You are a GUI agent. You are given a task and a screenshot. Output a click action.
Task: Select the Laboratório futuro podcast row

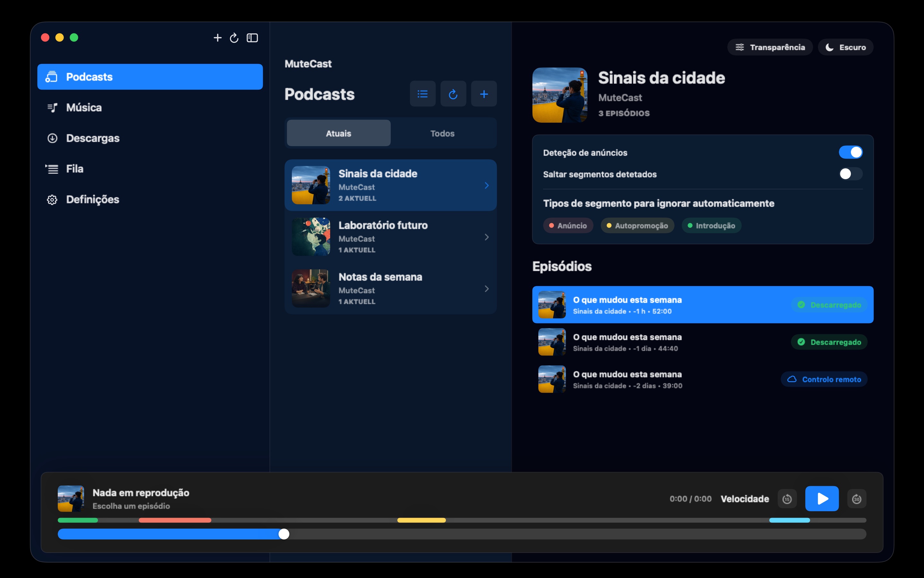390,237
